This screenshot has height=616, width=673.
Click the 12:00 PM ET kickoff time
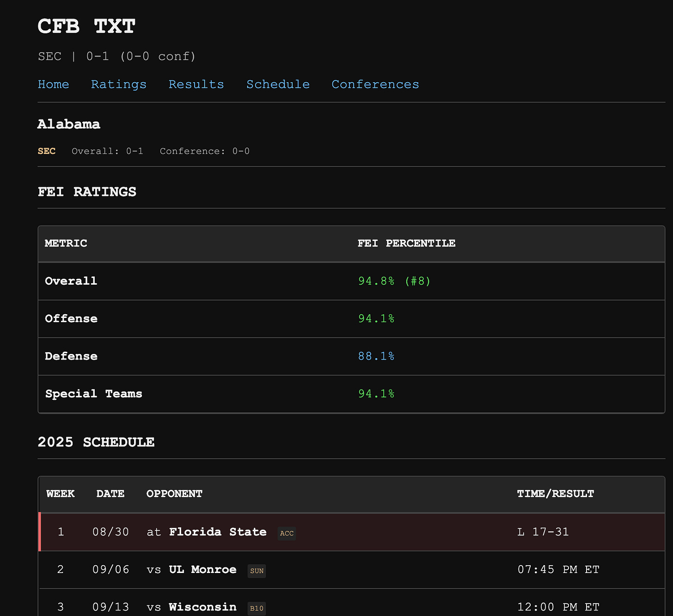coord(558,607)
